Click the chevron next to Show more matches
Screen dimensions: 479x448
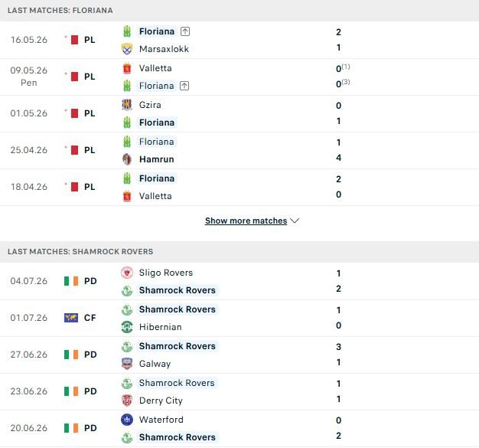coord(295,221)
